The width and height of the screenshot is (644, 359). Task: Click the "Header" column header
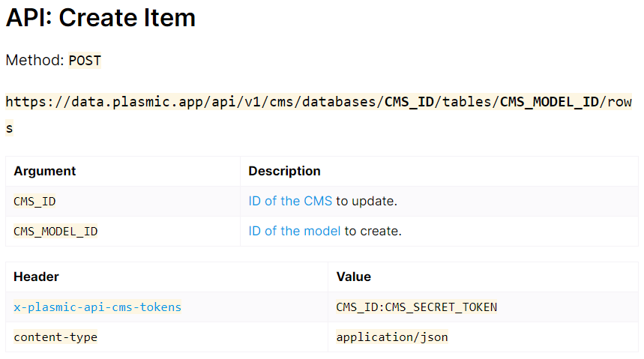[36, 277]
